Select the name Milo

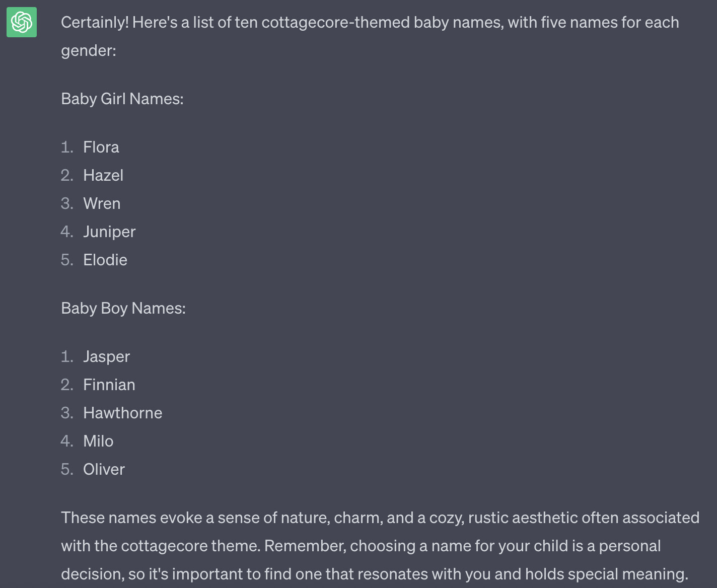point(98,441)
